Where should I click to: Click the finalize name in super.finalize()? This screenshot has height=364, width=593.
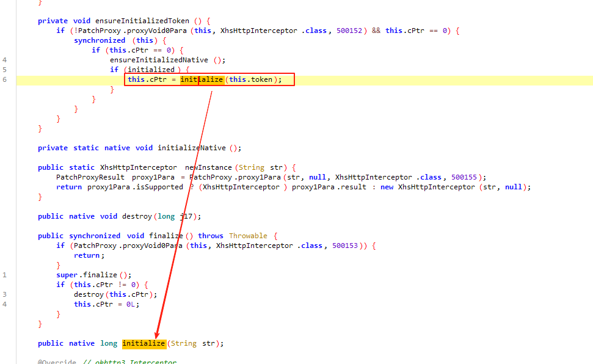pyautogui.click(x=100, y=275)
